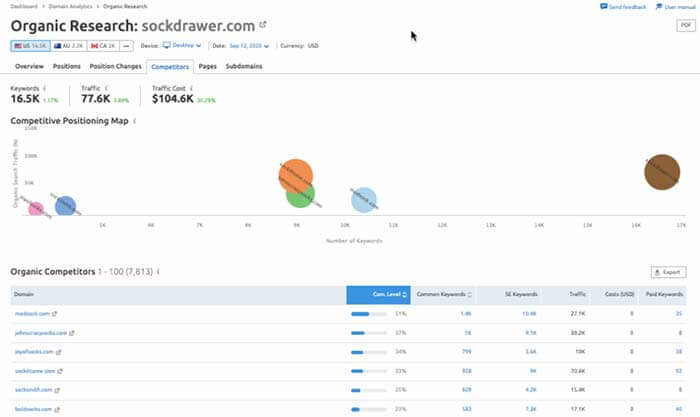
Task: Click the PDF export button
Action: tap(686, 25)
